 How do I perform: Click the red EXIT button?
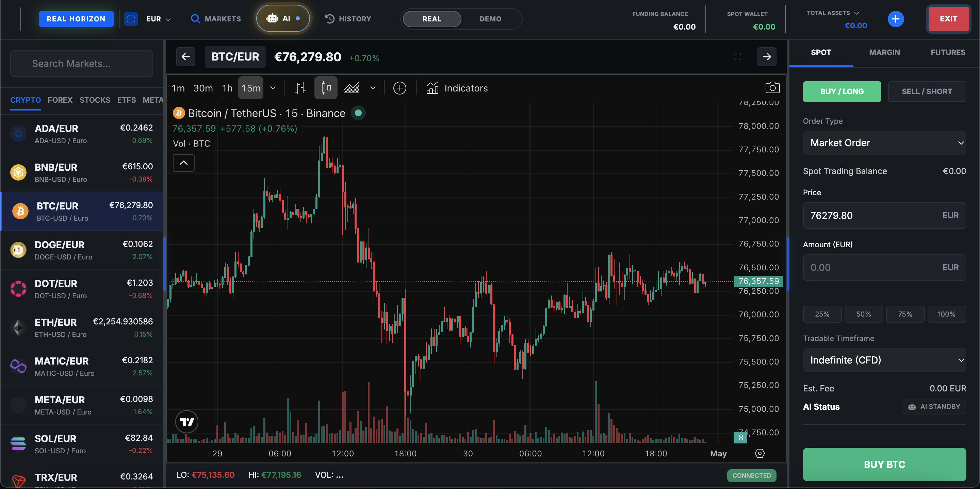pyautogui.click(x=948, y=19)
